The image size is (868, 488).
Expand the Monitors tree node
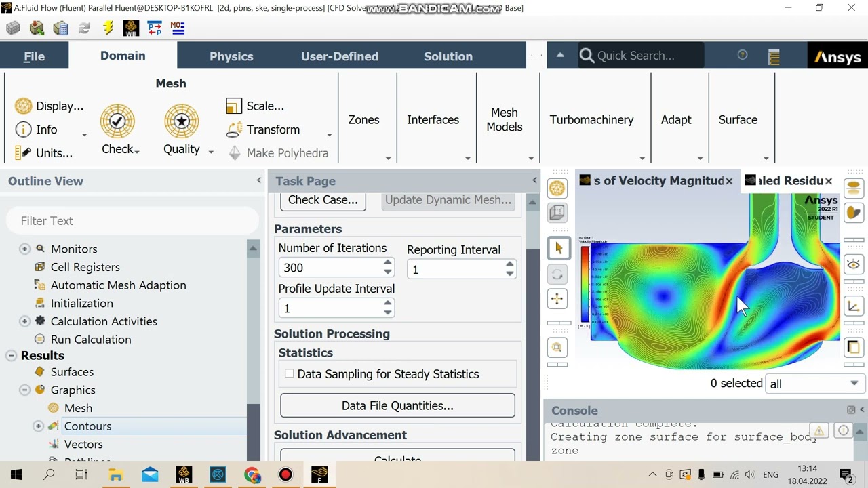coord(25,249)
